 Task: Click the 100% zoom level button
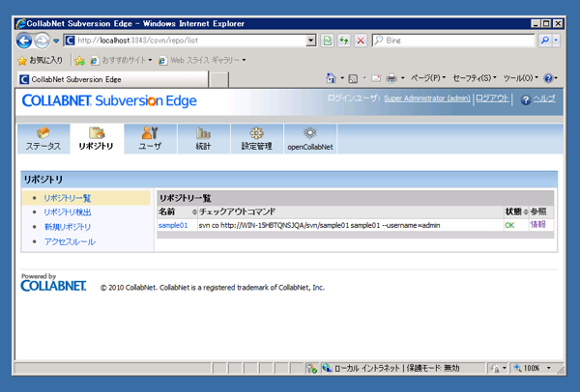(x=527, y=368)
